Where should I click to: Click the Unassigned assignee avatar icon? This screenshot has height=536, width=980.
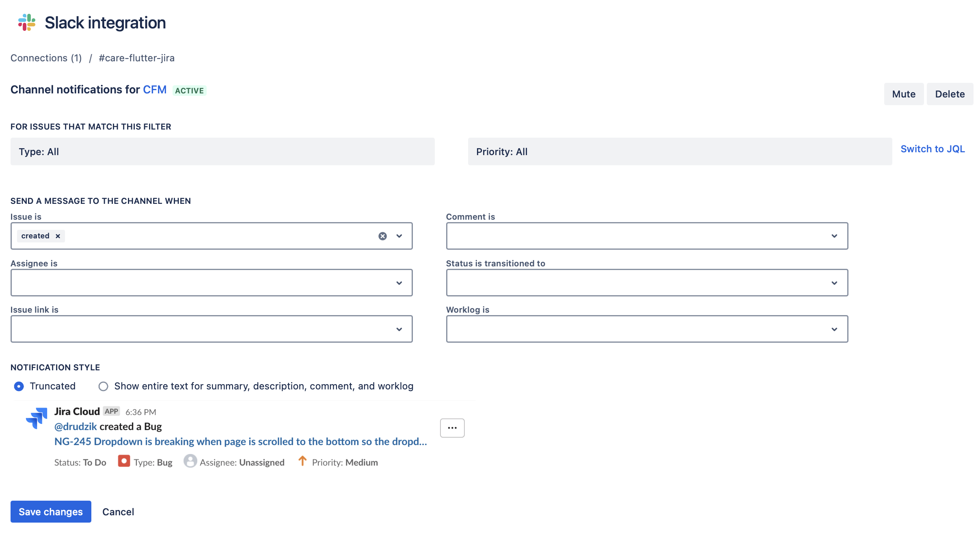click(x=190, y=461)
